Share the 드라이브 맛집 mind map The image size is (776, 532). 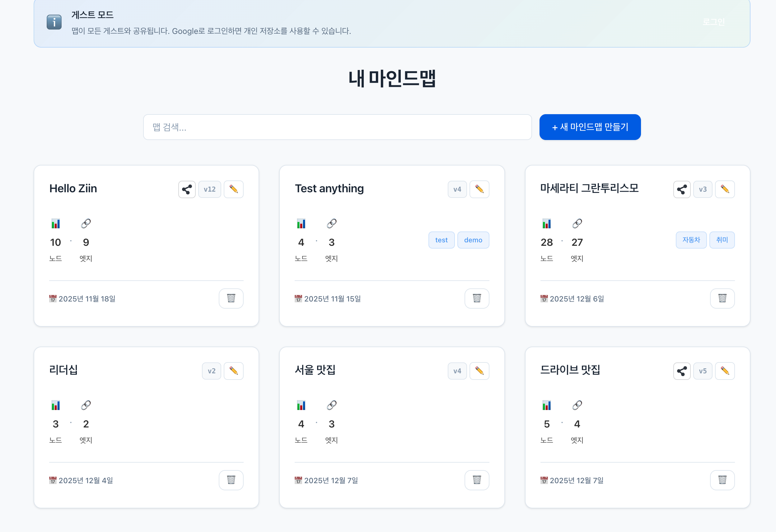point(681,371)
